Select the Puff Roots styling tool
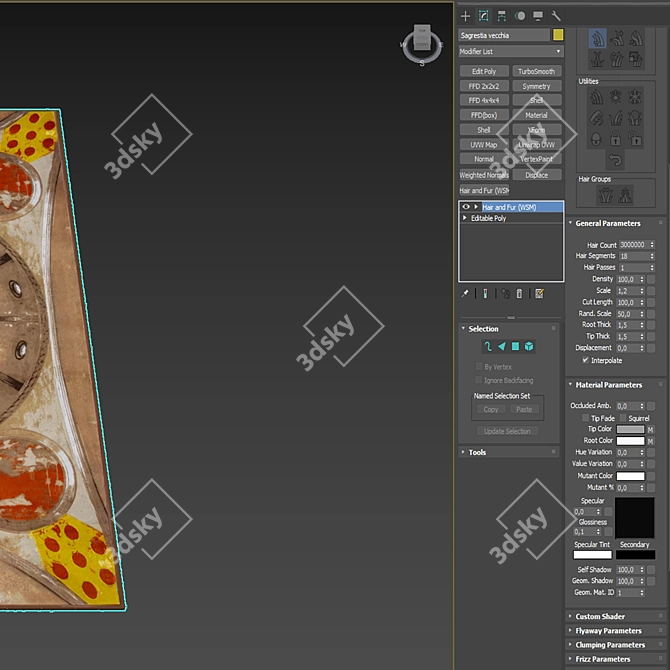 [636, 39]
